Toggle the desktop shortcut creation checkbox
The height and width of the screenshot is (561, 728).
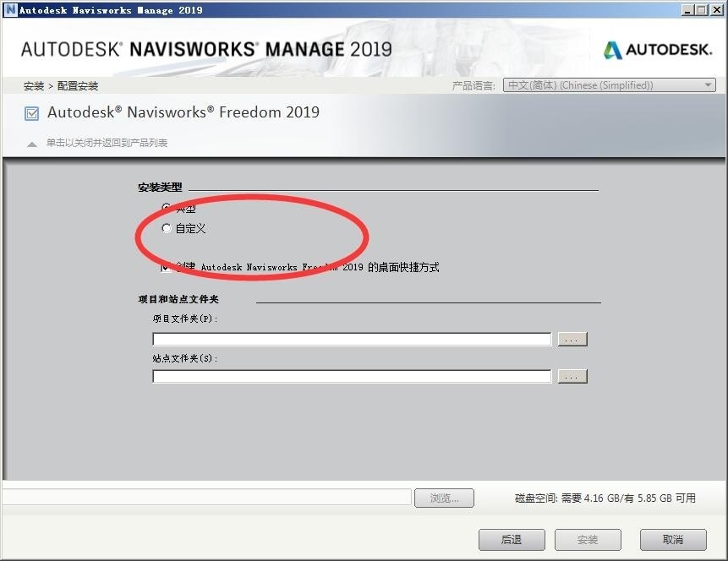coord(166,267)
